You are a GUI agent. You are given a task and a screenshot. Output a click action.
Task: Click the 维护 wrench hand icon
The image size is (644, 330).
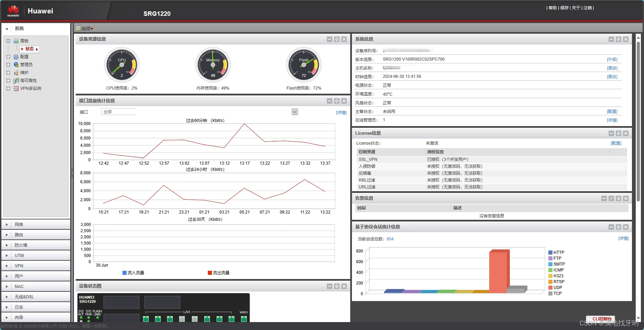tap(16, 73)
